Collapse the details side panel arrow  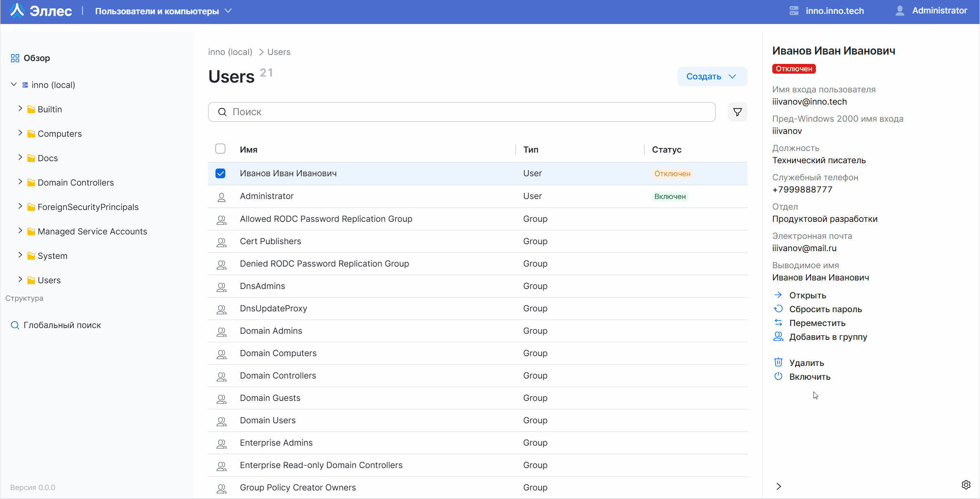click(x=778, y=486)
